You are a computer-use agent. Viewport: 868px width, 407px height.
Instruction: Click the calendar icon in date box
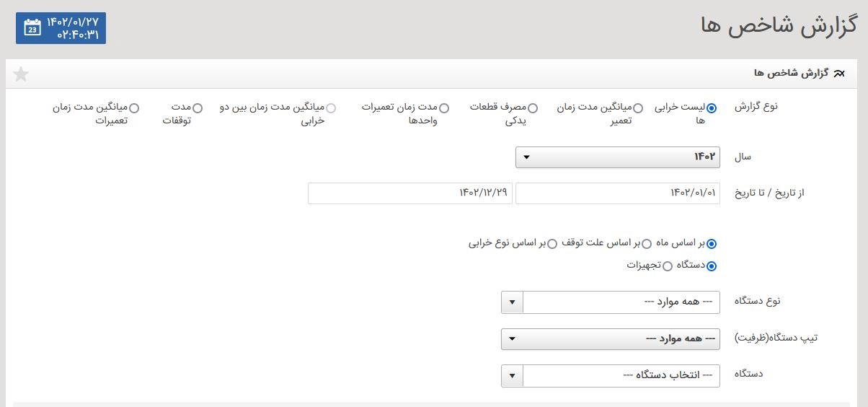pos(32,27)
